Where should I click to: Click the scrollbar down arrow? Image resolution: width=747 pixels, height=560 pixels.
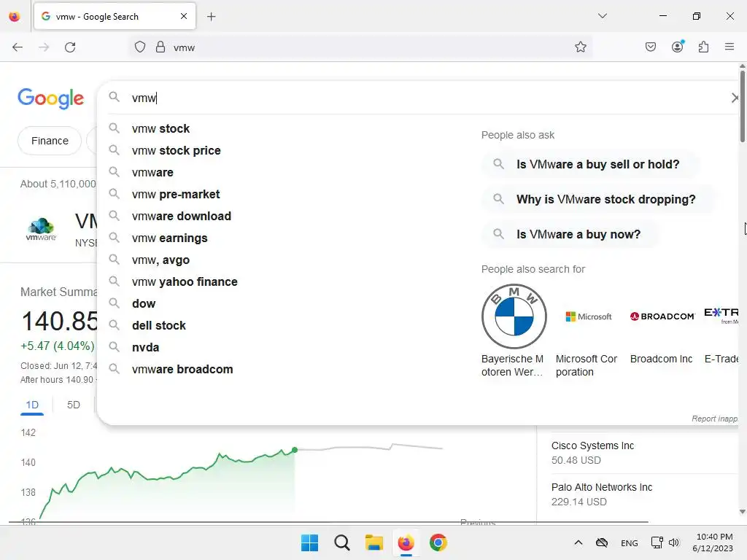coord(742,512)
